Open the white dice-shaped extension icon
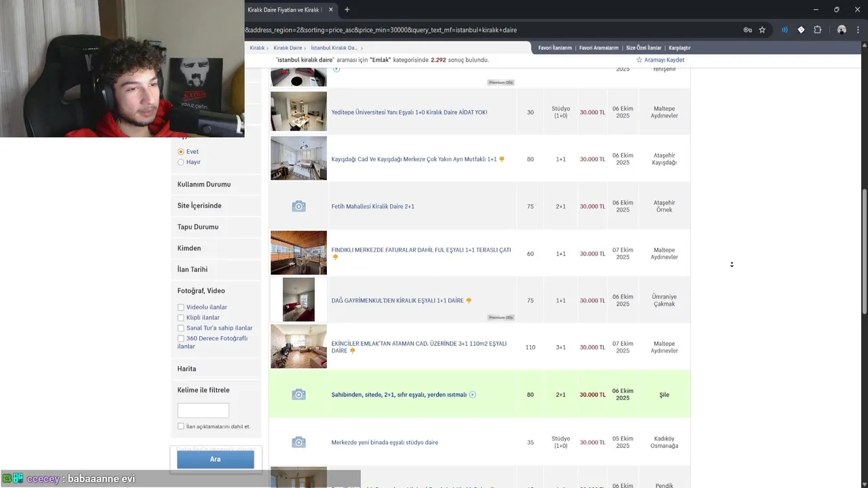The width and height of the screenshot is (868, 488). [x=801, y=30]
